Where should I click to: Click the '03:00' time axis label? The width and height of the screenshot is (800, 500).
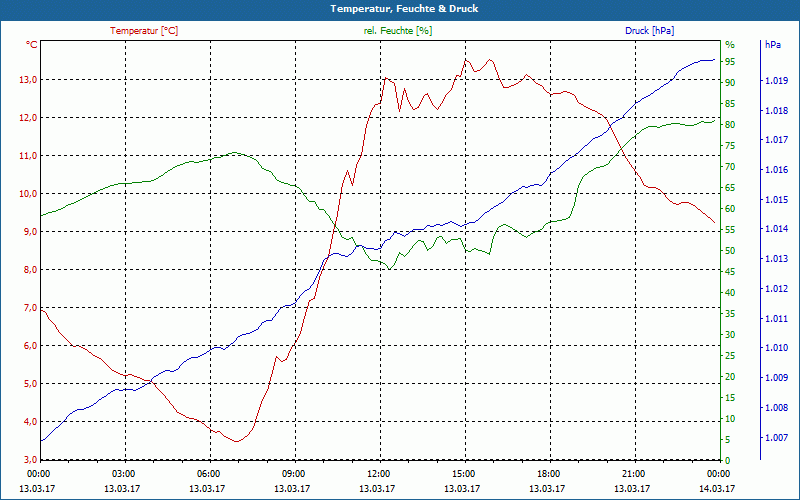point(123,473)
